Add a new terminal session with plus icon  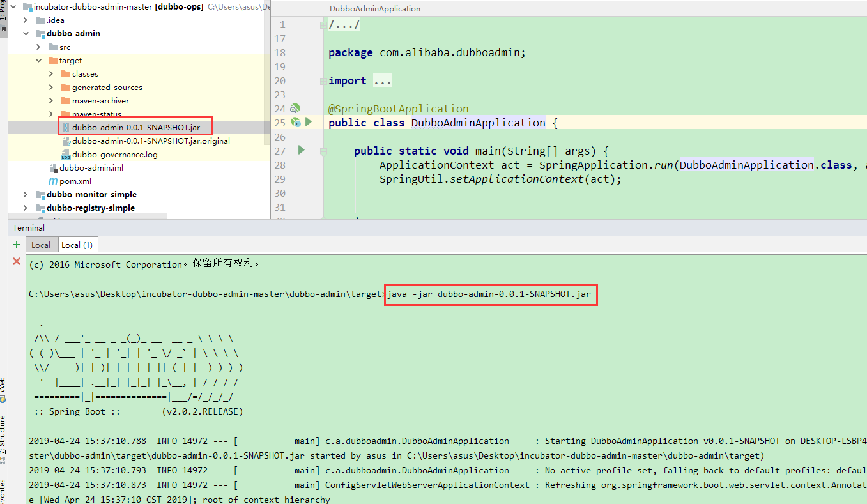(x=17, y=245)
